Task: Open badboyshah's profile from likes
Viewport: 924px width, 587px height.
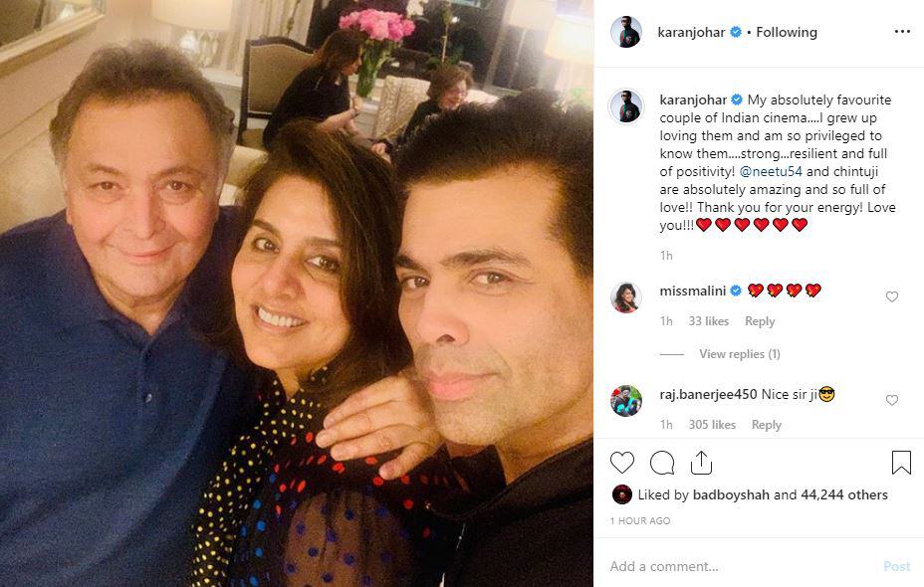Action: pyautogui.click(x=731, y=495)
